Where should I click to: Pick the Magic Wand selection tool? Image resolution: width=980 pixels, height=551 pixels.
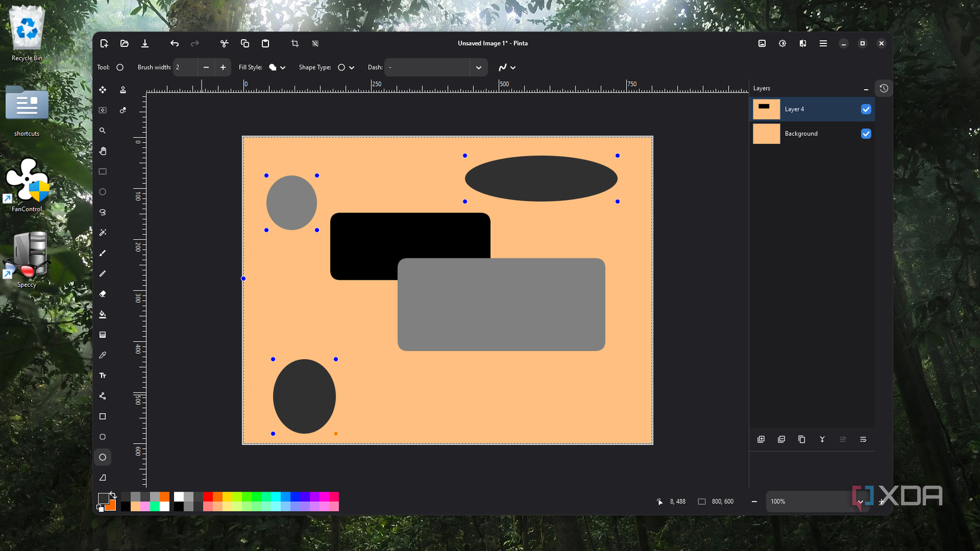click(x=103, y=233)
